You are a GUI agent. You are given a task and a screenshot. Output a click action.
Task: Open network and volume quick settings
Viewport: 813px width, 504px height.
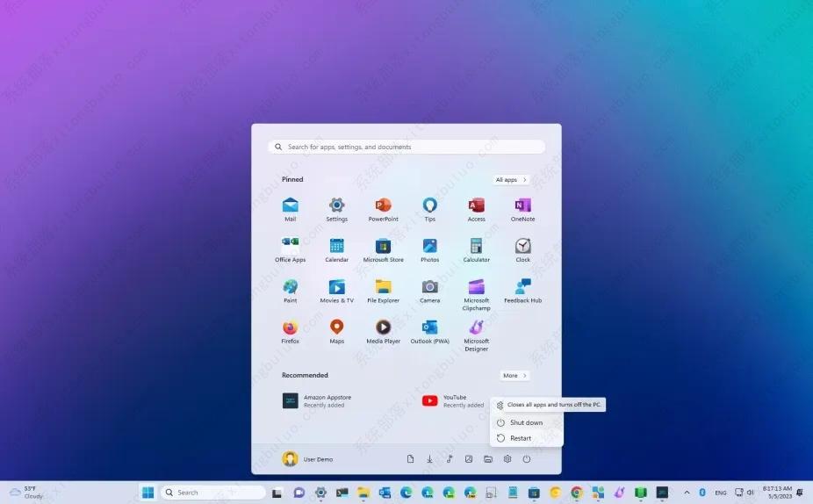[x=745, y=493]
